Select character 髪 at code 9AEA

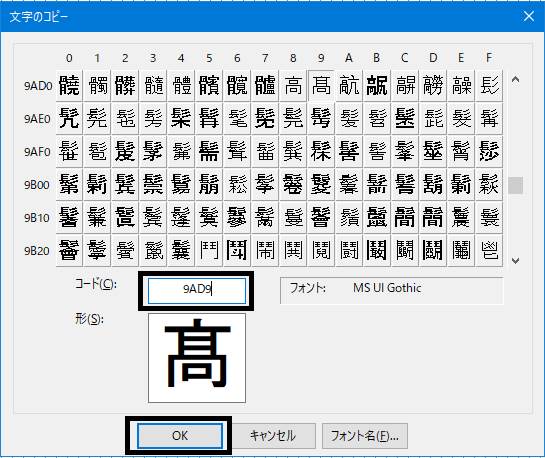[x=349, y=118]
